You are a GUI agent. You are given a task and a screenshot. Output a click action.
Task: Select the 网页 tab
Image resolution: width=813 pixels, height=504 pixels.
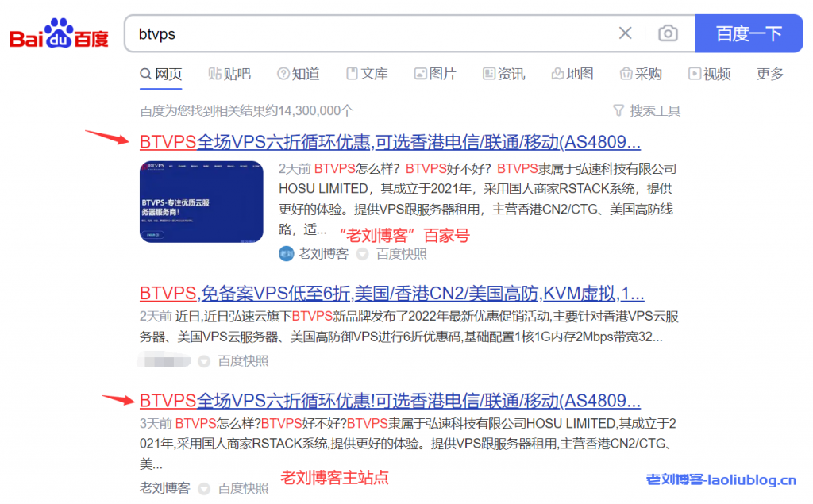161,74
